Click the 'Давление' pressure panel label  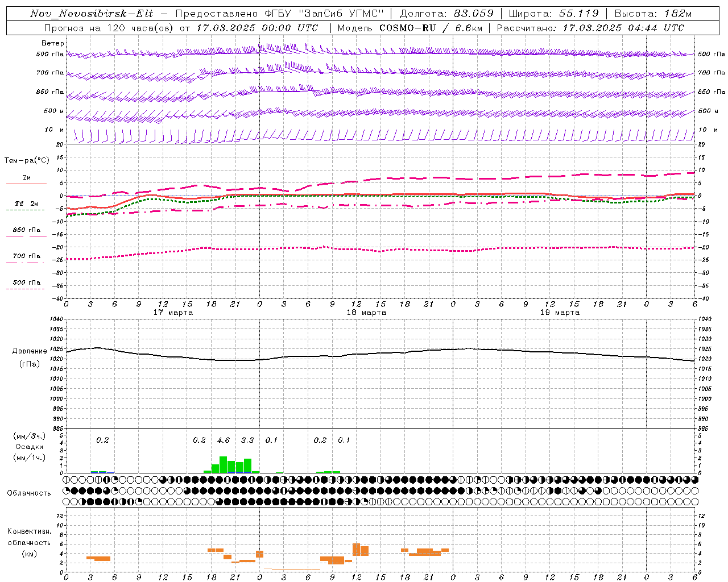tap(30, 351)
